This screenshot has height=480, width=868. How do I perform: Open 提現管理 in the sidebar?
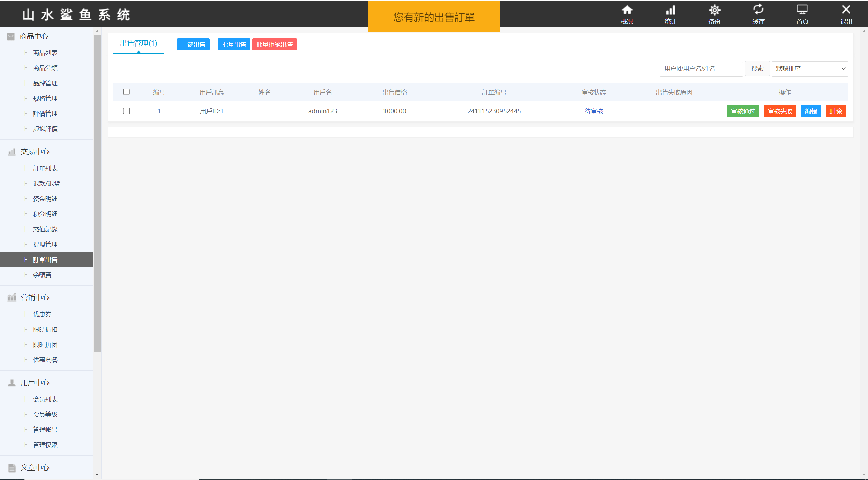[45, 244]
